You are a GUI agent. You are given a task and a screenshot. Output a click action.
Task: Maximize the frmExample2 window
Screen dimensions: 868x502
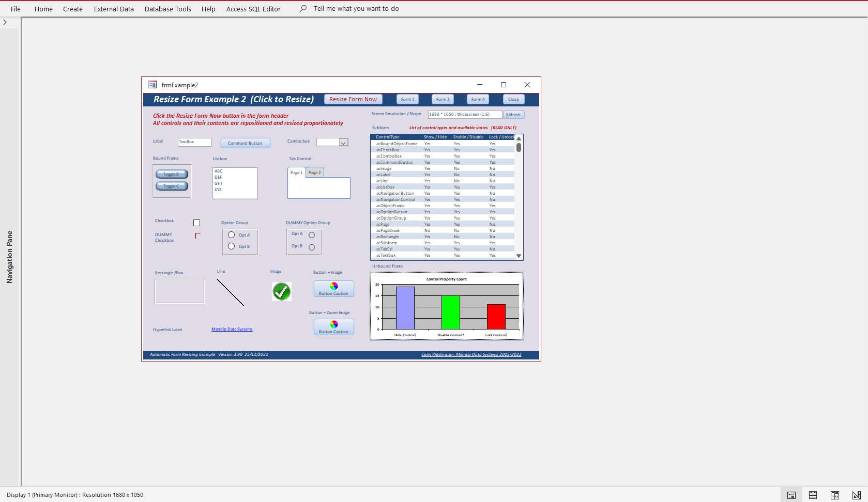[x=504, y=85]
